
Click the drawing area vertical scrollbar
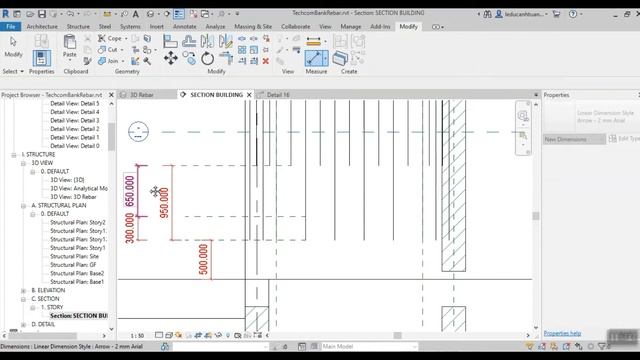[536, 216]
